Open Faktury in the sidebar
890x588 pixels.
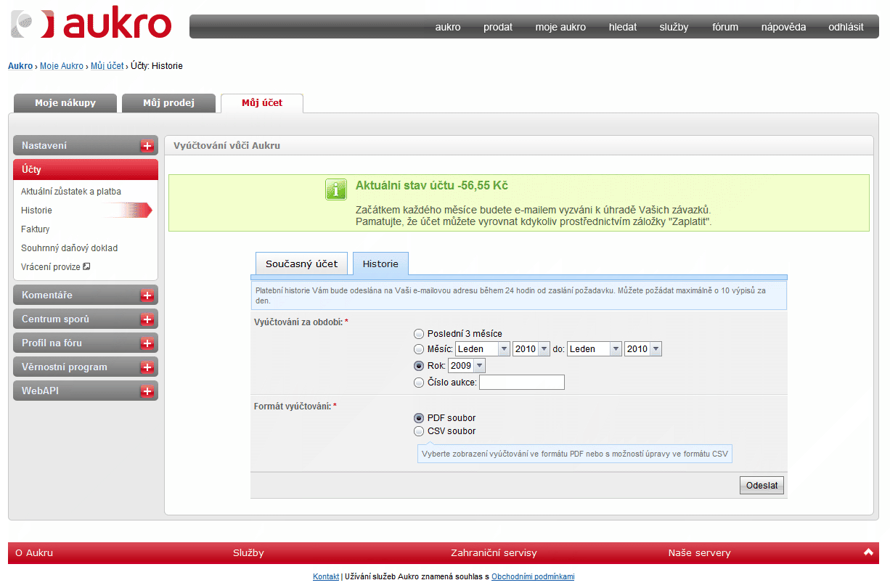pos(36,229)
